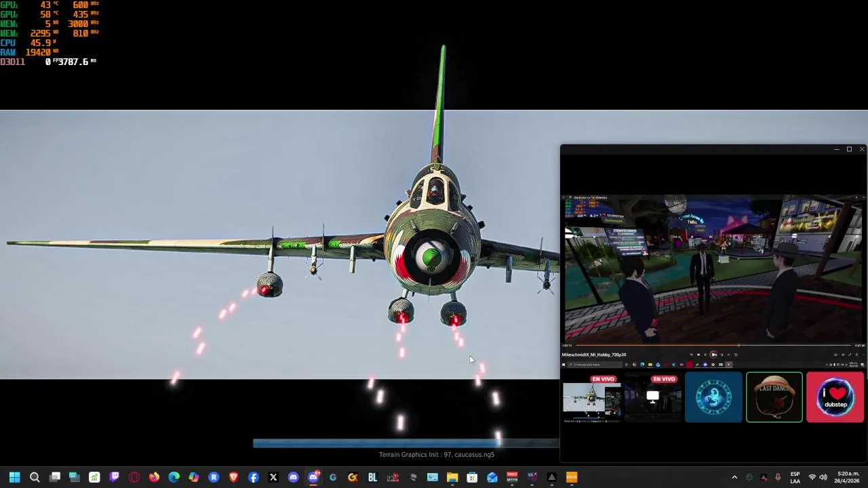Viewport: 868px width, 488px height.
Task: Open Discord icon without notification badge
Action: tap(293, 477)
